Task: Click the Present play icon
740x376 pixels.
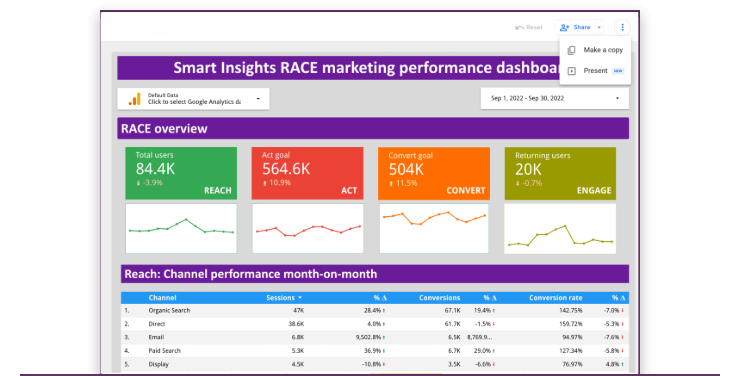Action: pos(572,71)
